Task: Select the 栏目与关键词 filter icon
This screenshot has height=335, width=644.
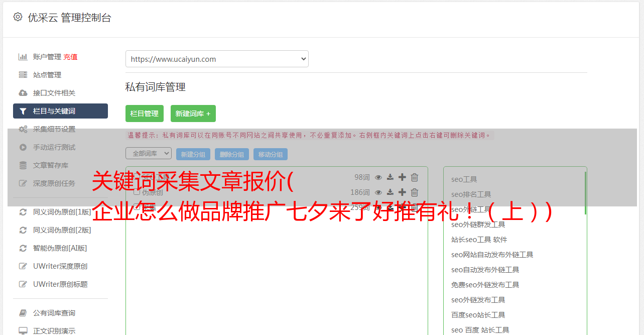Action: coord(23,111)
